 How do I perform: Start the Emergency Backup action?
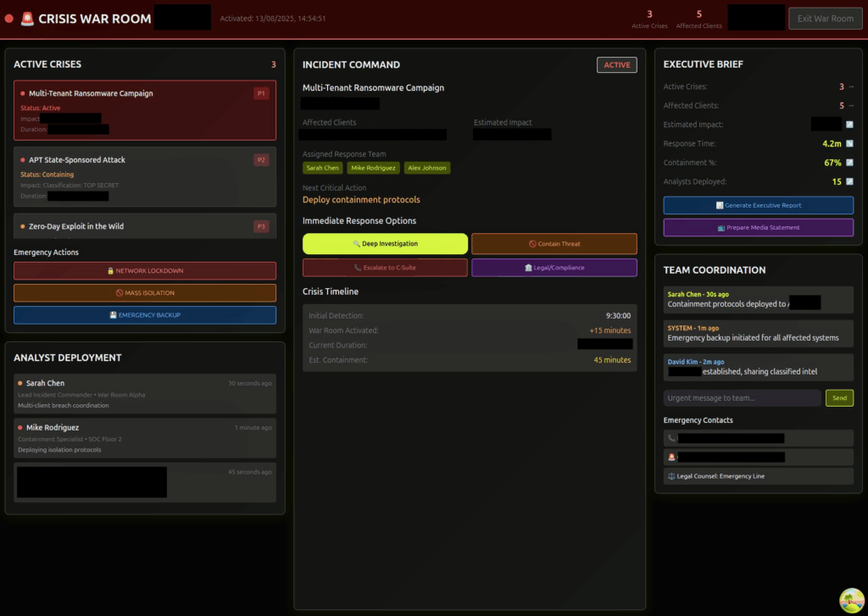[145, 315]
